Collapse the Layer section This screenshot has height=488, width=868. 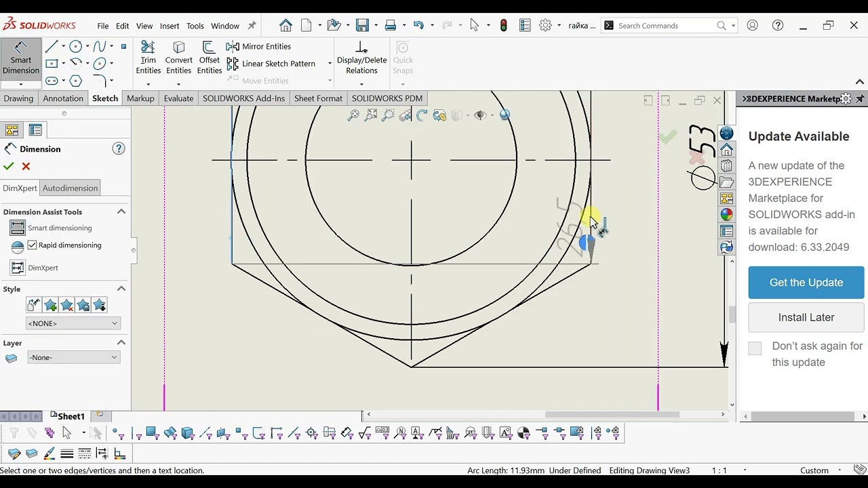pyautogui.click(x=121, y=343)
